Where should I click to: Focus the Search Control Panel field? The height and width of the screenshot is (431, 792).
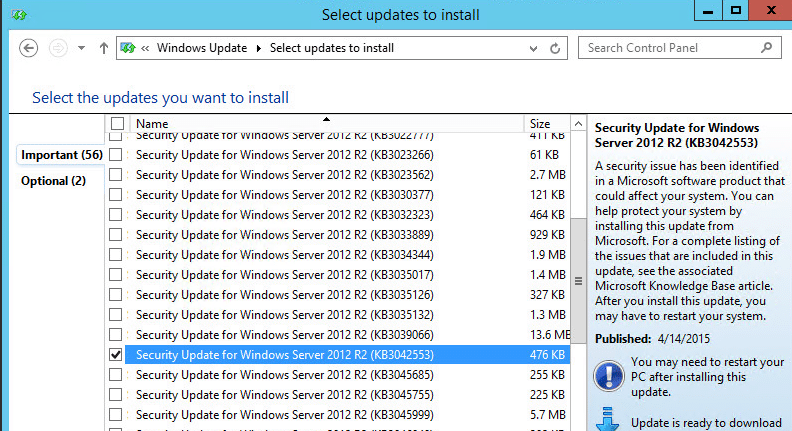point(679,48)
